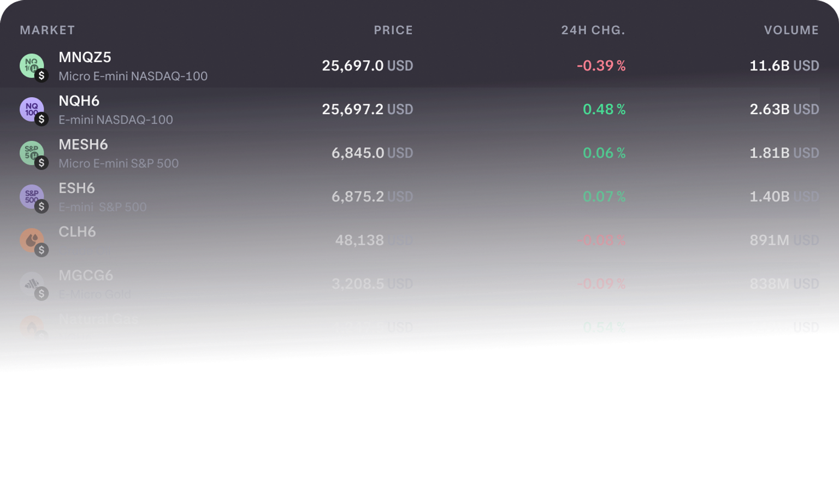Select the Micro E-mini S&P 500 description
This screenshot has width=839, height=504.
pyautogui.click(x=119, y=163)
